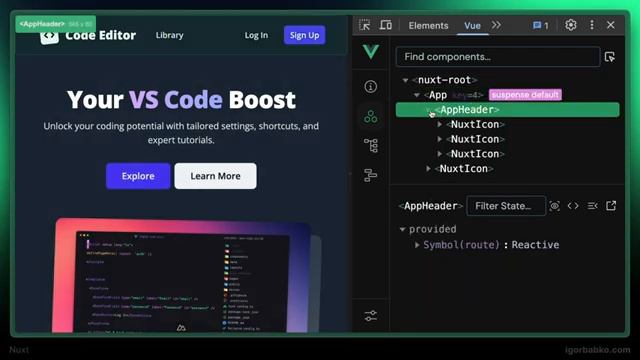Toggle the device toolbar icon
The width and height of the screenshot is (640, 360).
click(x=385, y=25)
